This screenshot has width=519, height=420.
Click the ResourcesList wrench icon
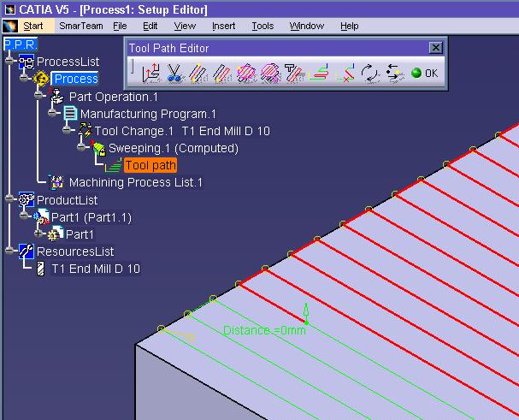click(27, 251)
